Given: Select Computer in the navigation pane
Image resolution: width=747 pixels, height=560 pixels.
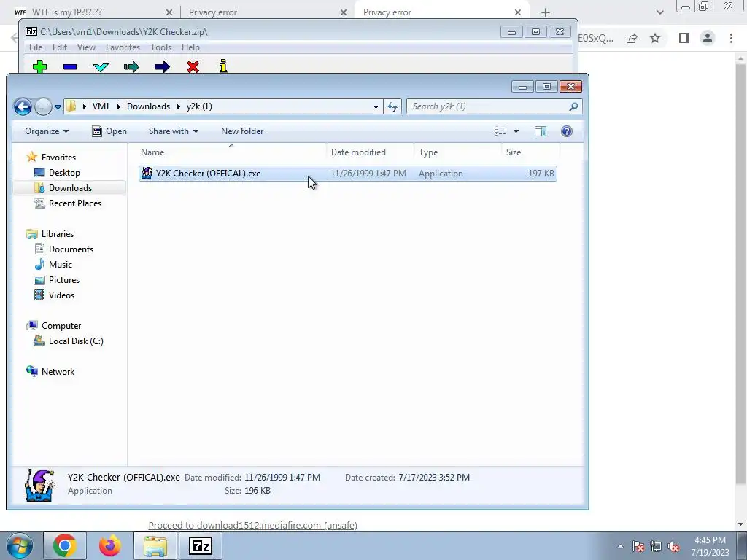Looking at the screenshot, I should coord(61,326).
